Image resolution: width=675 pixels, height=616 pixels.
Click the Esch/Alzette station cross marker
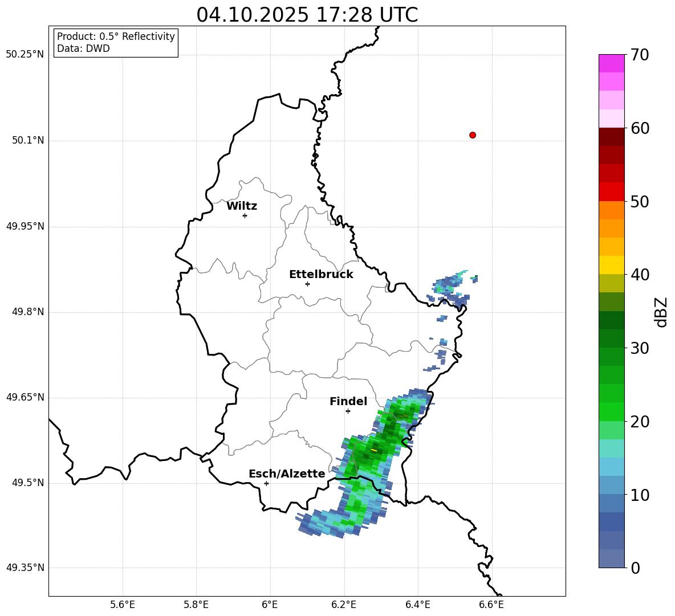point(266,483)
